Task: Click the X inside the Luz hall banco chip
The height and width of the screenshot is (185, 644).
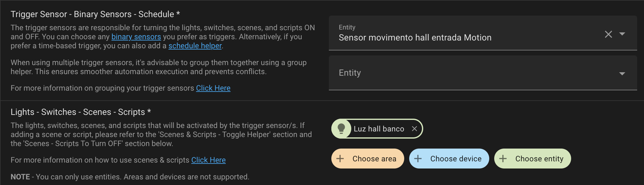Action: point(414,129)
